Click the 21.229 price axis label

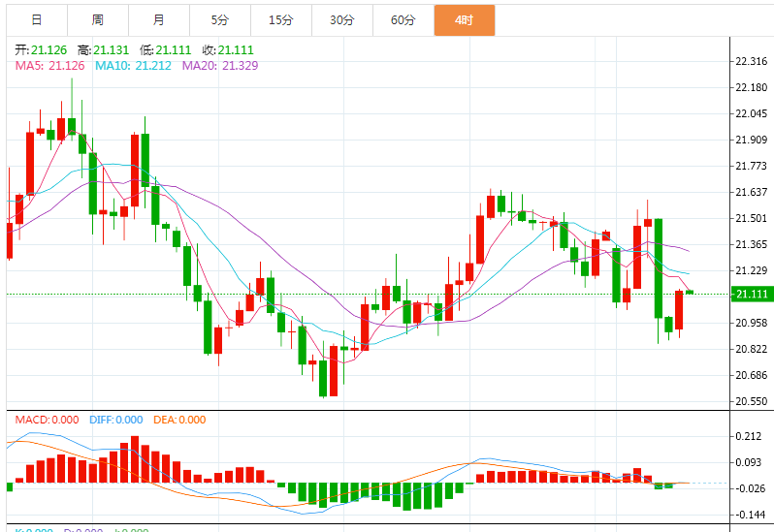click(752, 270)
